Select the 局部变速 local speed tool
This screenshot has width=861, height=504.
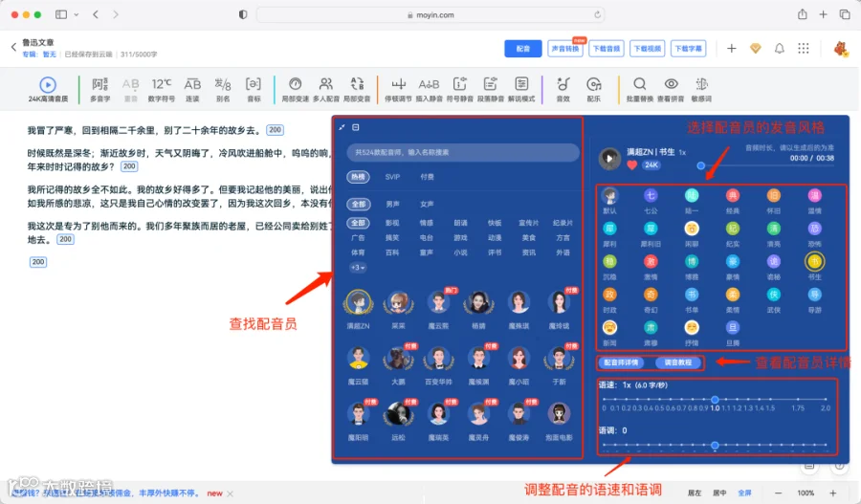296,89
